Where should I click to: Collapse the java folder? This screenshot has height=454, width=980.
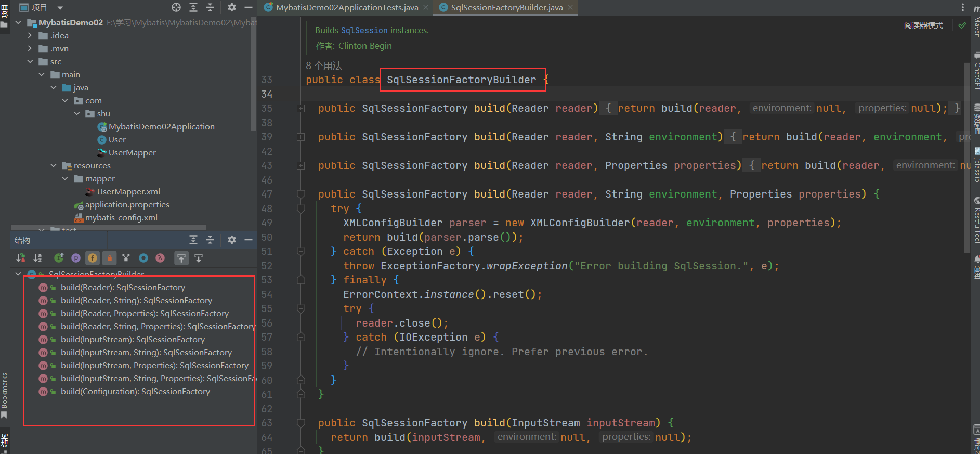pyautogui.click(x=54, y=87)
